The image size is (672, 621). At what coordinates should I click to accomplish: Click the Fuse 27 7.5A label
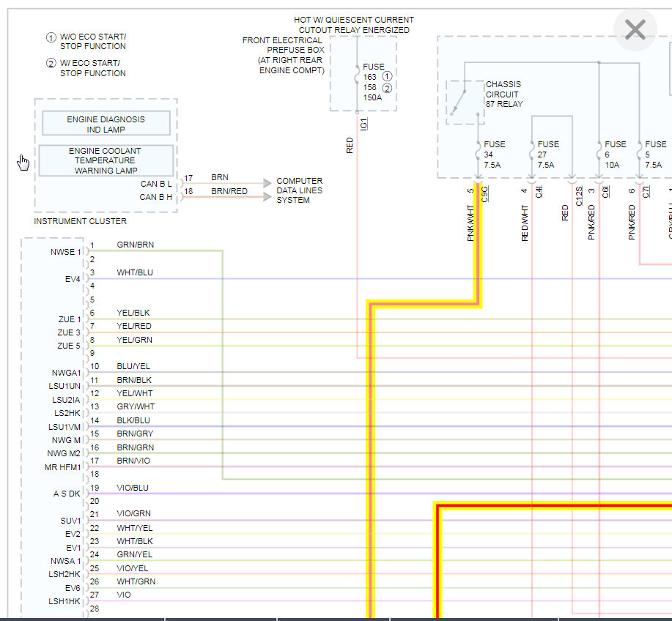pyautogui.click(x=548, y=155)
